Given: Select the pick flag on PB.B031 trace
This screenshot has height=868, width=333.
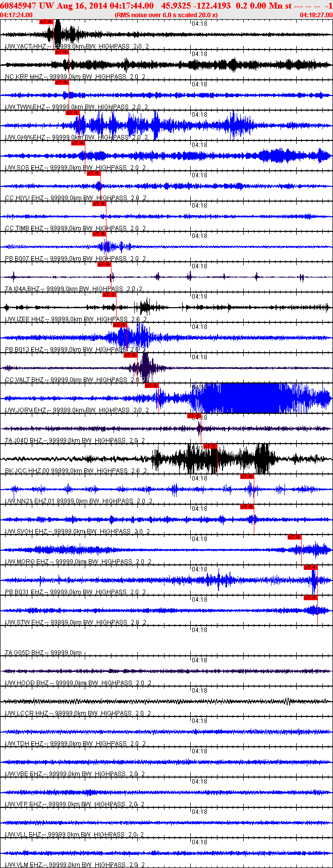Looking at the screenshot, I should click(310, 567).
